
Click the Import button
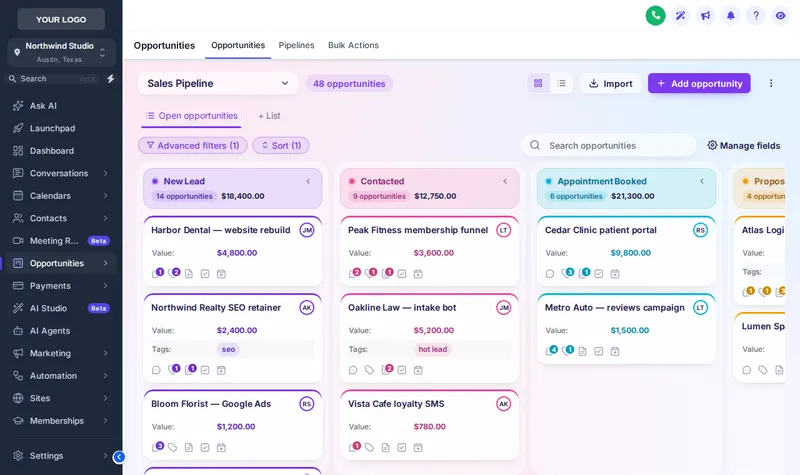point(611,83)
